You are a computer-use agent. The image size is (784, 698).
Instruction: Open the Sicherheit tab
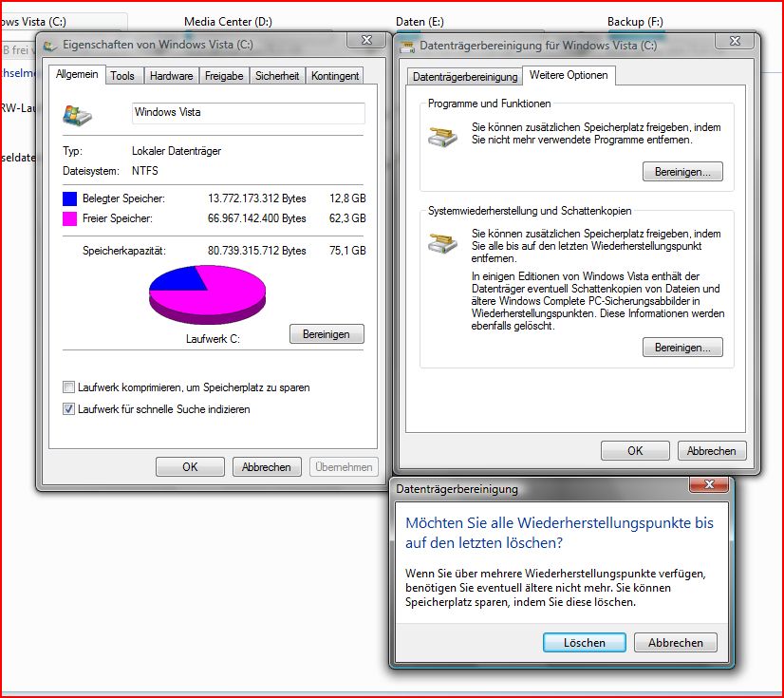pyautogui.click(x=277, y=76)
